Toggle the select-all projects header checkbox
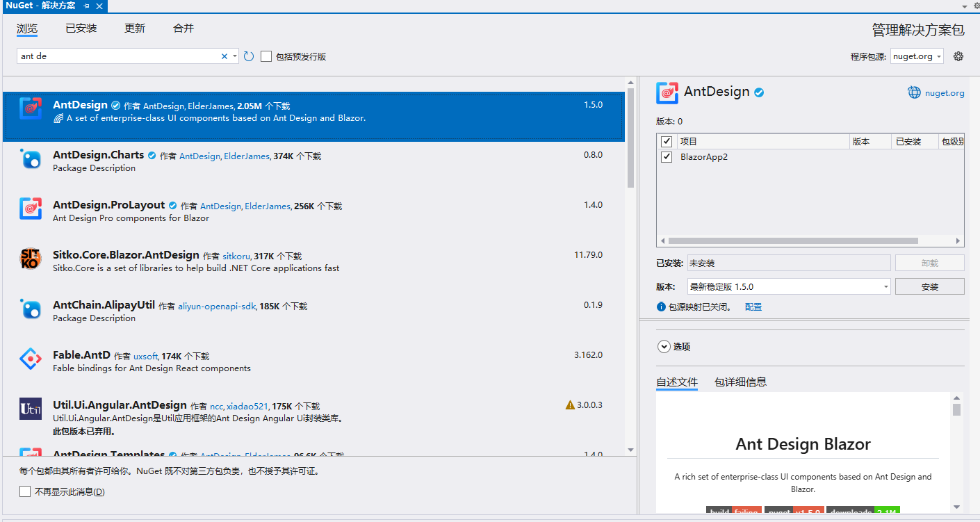 (x=667, y=141)
